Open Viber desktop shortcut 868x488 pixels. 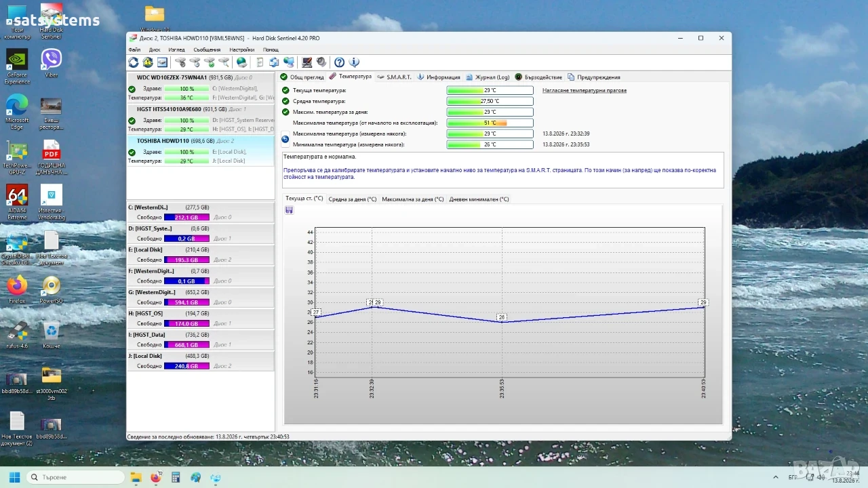pyautogui.click(x=51, y=63)
